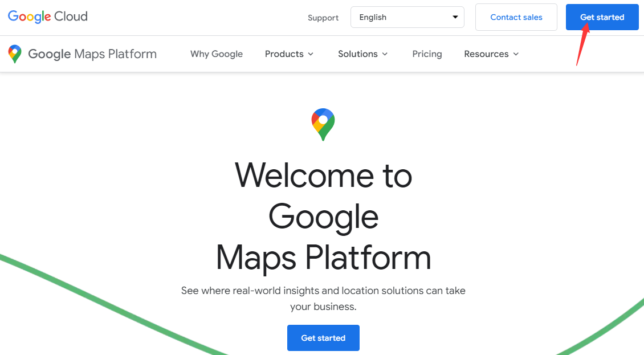Click the Get started button below the heading
Viewport: 644px width, 355px height.
pyautogui.click(x=323, y=338)
